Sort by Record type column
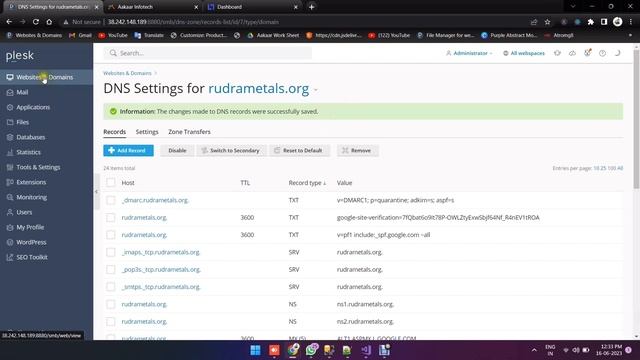This screenshot has height=360, width=640. coord(307,183)
